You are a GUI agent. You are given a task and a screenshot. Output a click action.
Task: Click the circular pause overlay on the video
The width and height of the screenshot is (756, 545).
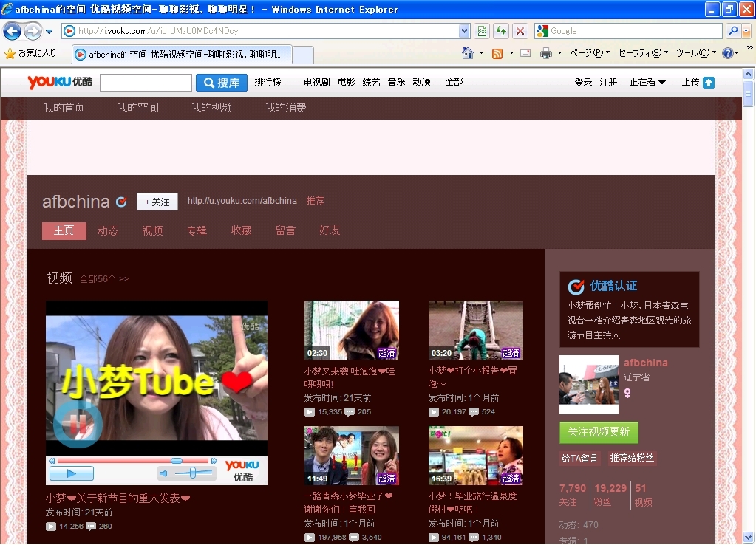pos(78,424)
